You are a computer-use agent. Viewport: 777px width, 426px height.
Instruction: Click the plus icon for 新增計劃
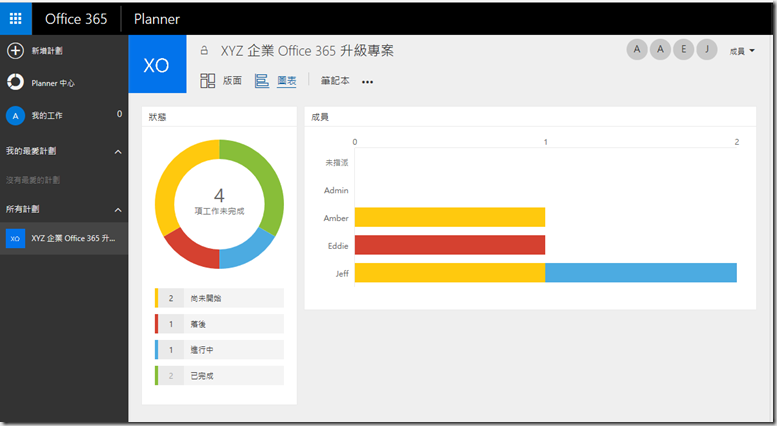(x=15, y=50)
